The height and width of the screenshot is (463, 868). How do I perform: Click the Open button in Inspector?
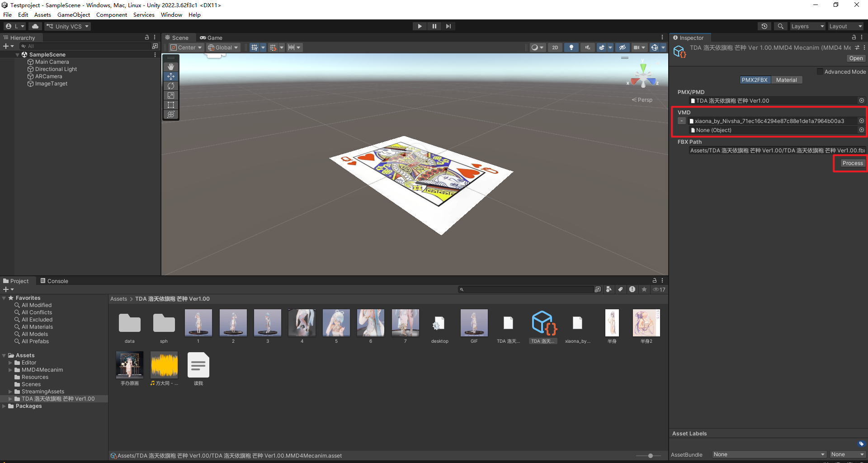[856, 58]
